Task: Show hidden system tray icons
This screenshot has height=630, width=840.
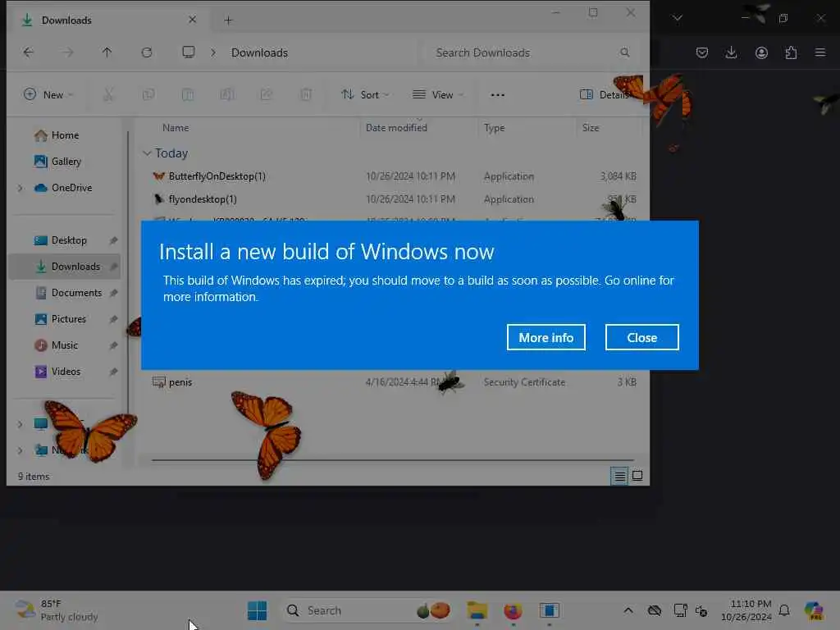Action: click(628, 610)
